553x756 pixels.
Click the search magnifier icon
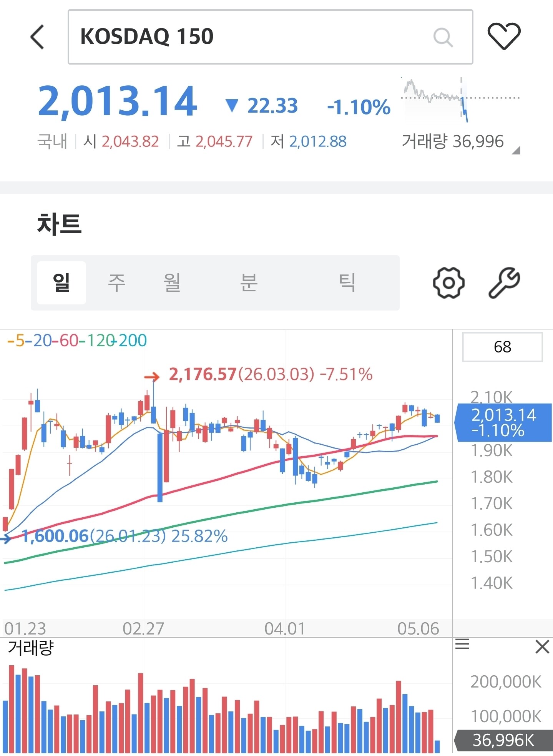[443, 37]
